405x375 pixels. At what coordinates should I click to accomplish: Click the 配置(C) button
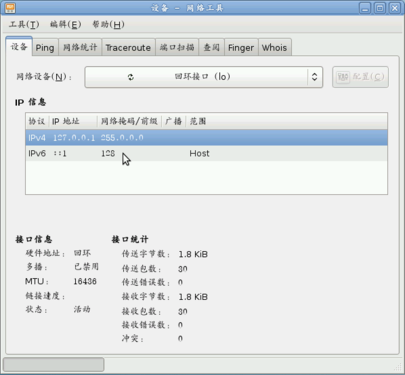click(360, 77)
